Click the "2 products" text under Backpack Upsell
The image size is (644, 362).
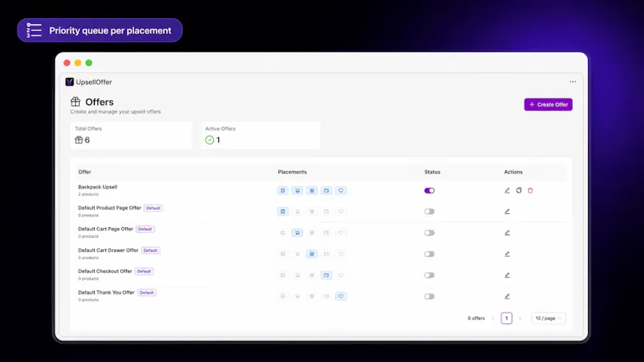(x=88, y=194)
